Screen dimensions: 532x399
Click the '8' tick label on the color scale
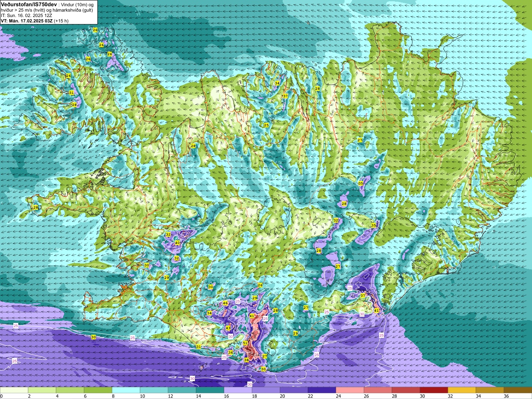point(114,396)
